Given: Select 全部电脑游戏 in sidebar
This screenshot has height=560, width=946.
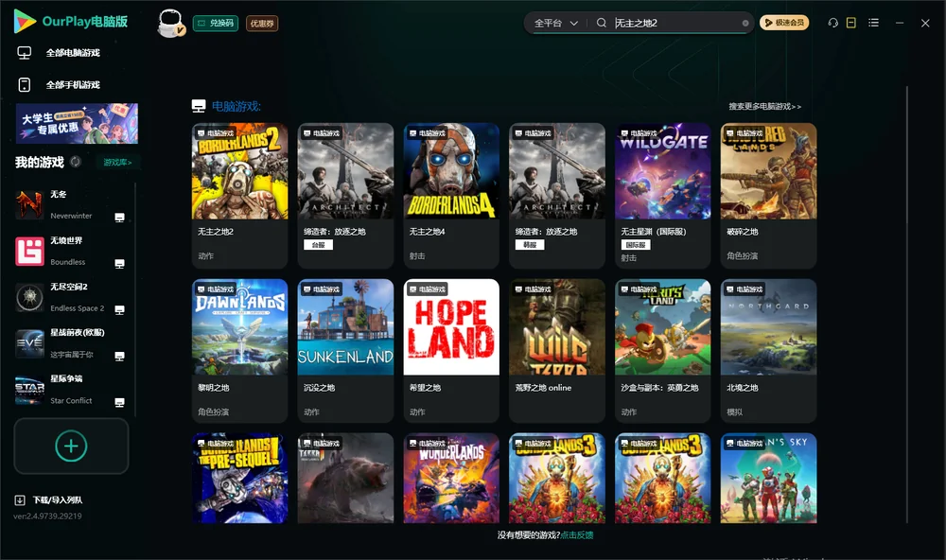Looking at the screenshot, I should pyautogui.click(x=73, y=53).
